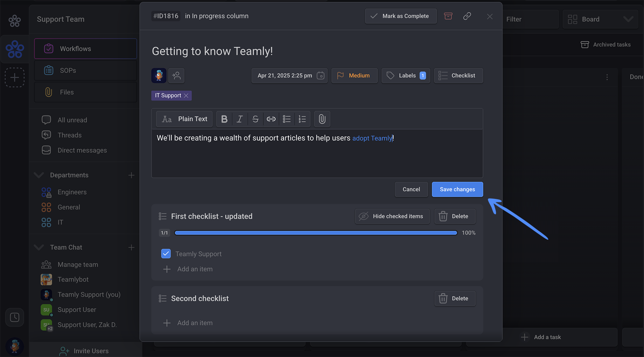Open Archived tasks
Viewport: 644px width, 357px height.
pos(605,45)
